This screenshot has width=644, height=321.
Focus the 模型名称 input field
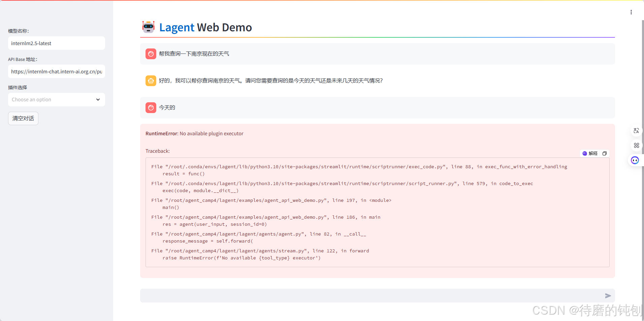(57, 43)
